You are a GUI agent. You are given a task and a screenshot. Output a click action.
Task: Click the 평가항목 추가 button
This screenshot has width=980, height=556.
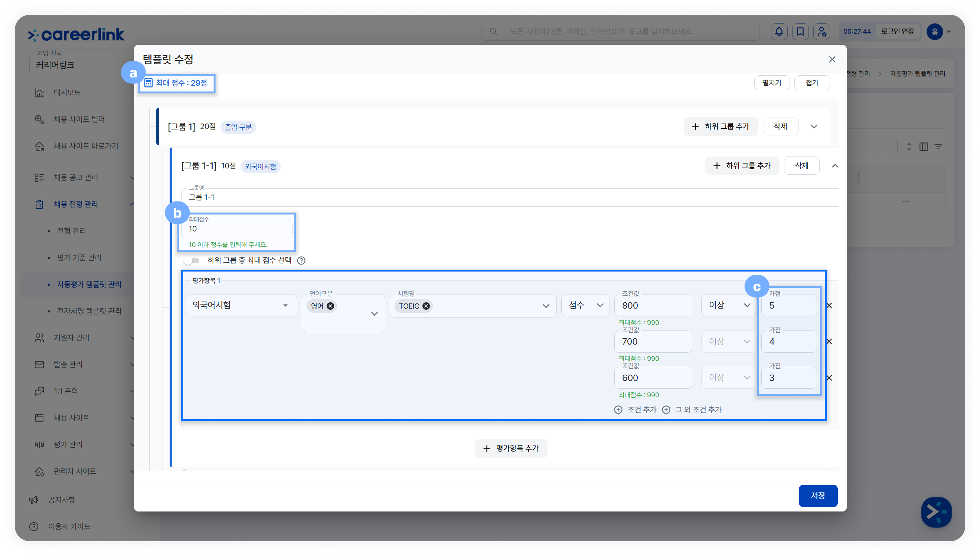[511, 448]
